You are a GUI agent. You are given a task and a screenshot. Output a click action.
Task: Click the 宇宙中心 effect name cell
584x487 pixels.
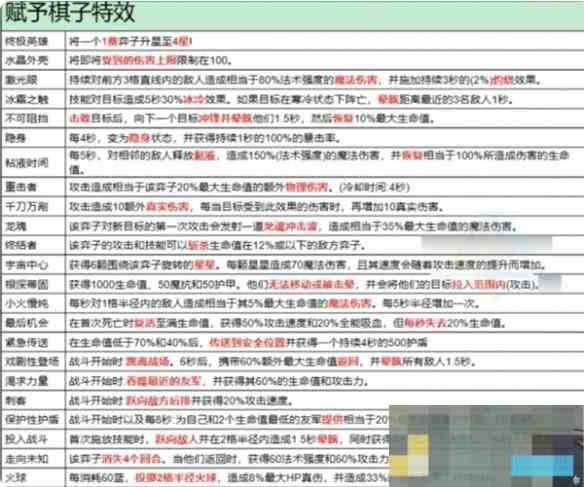point(34,265)
